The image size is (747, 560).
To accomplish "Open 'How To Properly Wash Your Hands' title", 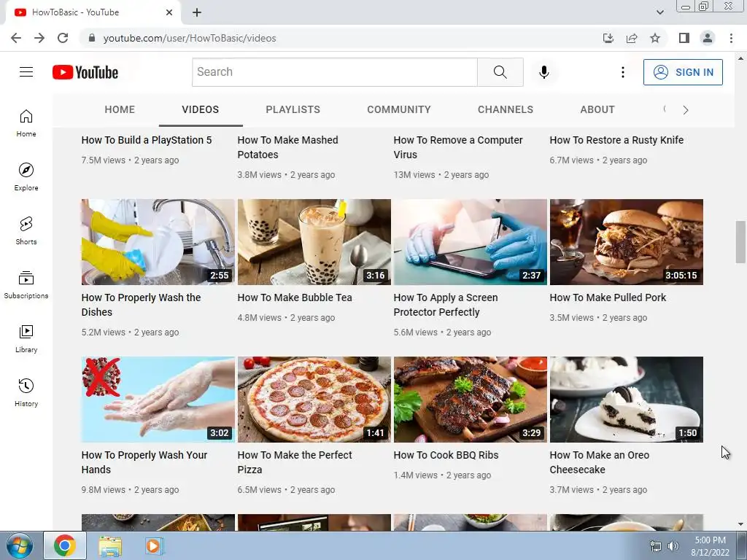I will pyautogui.click(x=144, y=462).
